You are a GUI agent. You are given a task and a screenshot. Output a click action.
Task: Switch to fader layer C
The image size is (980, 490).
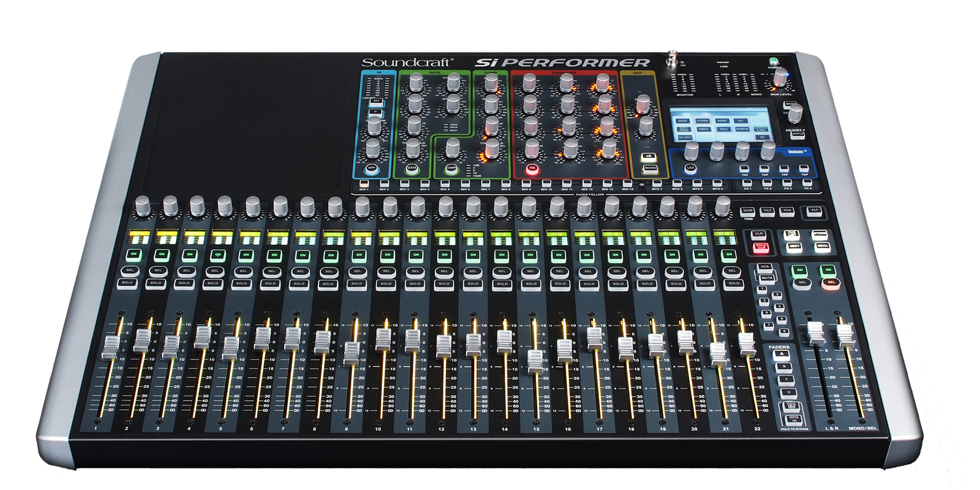pos(786,380)
